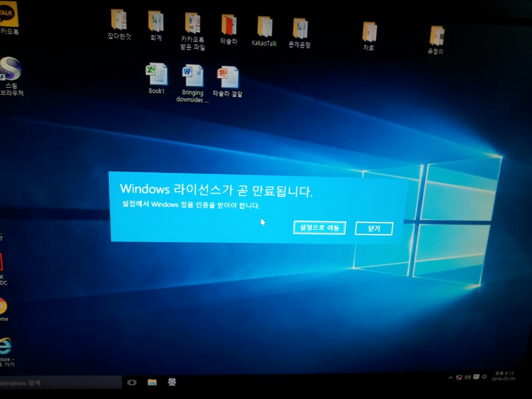This screenshot has width=532, height=399.
Task: Launch the Acrobat Reader DC shortcut
Action: pos(3,269)
